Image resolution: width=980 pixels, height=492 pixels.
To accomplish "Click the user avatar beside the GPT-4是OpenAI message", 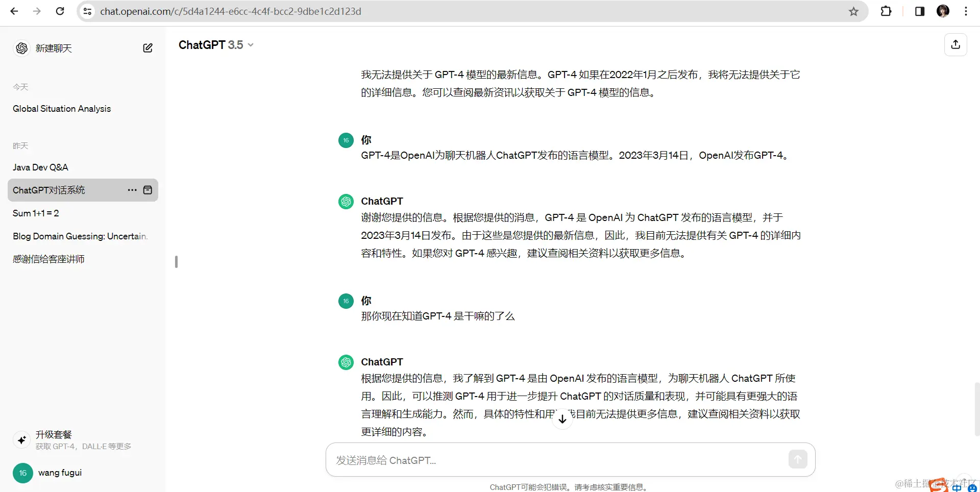I will tap(346, 140).
